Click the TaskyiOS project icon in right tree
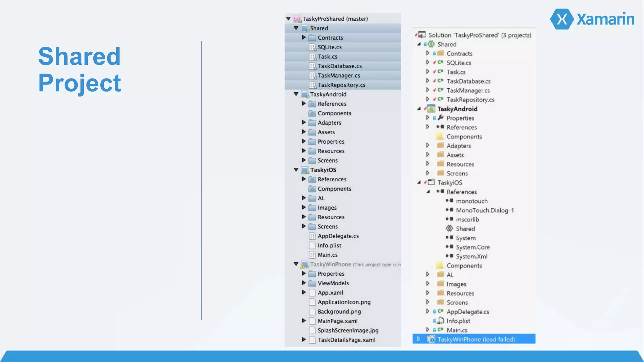 tap(431, 183)
